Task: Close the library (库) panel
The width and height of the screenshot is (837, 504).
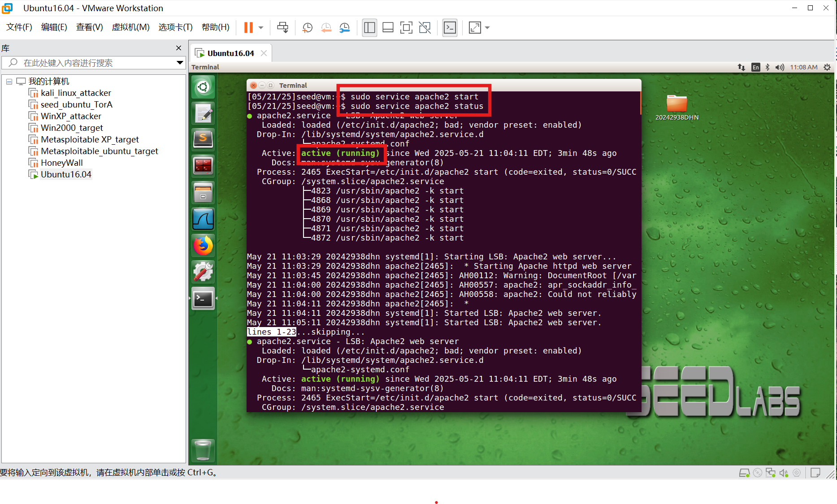Action: coord(179,48)
